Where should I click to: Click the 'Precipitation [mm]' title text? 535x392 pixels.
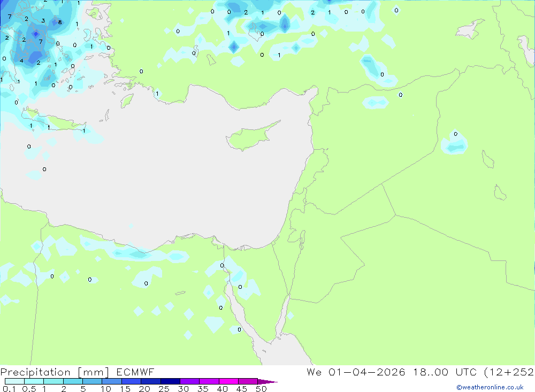55,372
